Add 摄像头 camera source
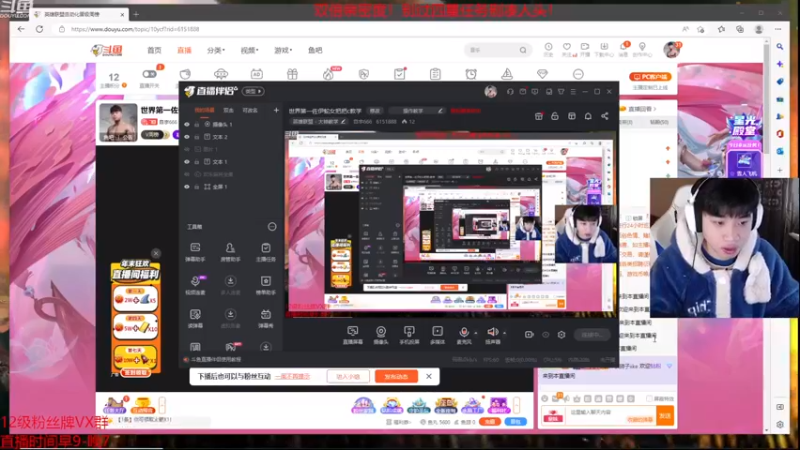This screenshot has width=800, height=450. 381,335
